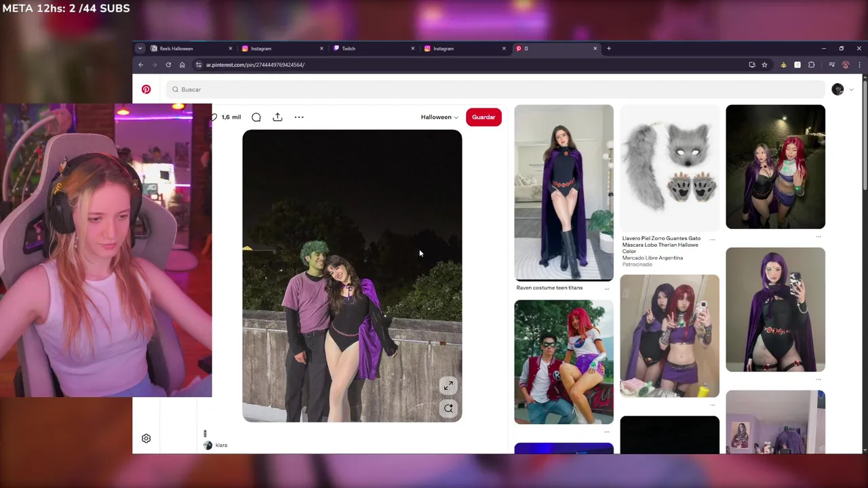Close the Twitch tab
Image resolution: width=868 pixels, height=488 pixels.
click(413, 49)
